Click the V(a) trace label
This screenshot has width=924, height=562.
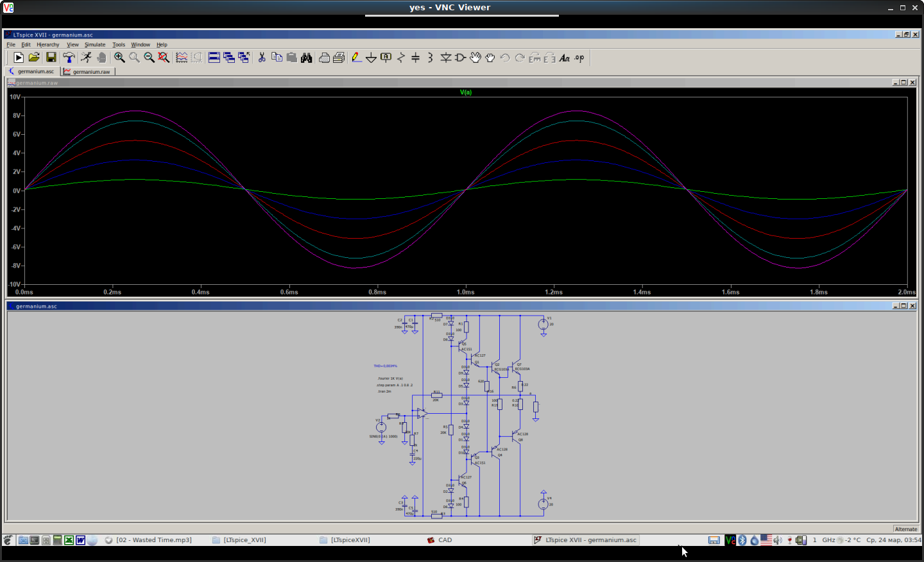click(x=466, y=92)
